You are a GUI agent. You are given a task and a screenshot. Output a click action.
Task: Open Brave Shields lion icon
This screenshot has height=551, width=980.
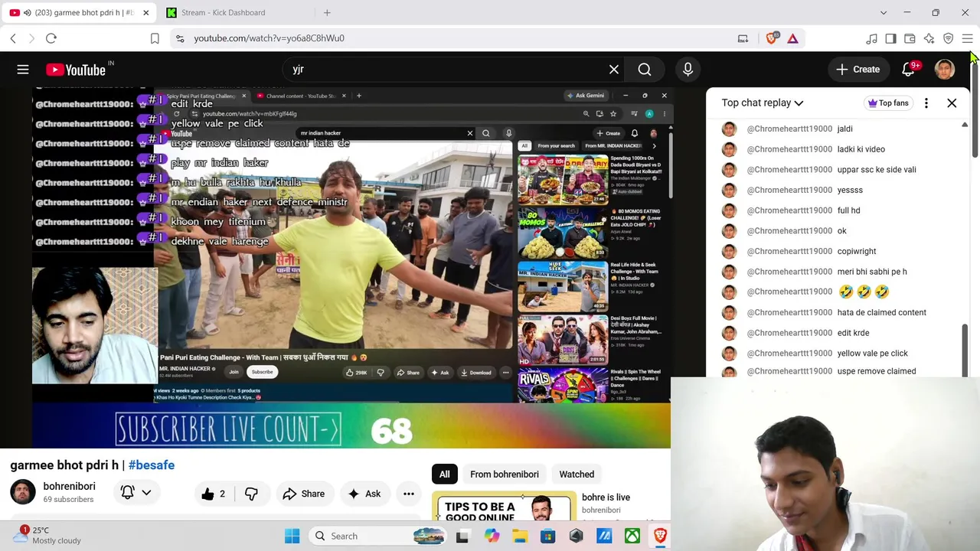[x=772, y=38]
